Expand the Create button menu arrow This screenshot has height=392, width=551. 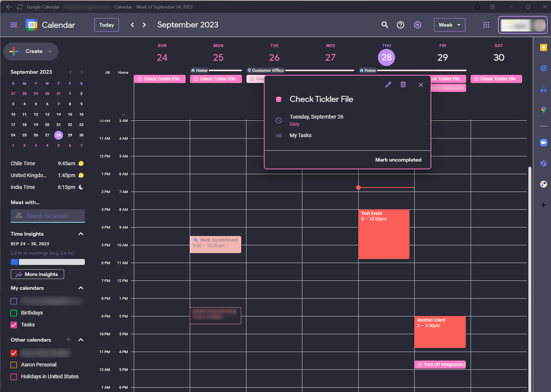pyautogui.click(x=50, y=52)
